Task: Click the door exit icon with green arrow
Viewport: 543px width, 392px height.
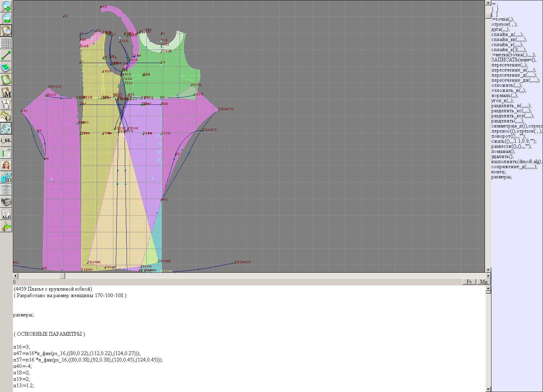Action: (x=6, y=226)
